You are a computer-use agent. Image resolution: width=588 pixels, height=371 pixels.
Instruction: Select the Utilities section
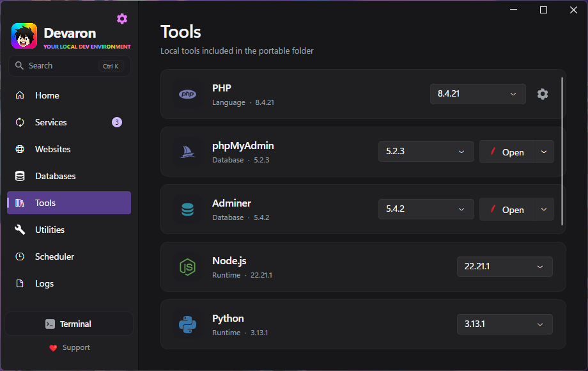(69, 230)
